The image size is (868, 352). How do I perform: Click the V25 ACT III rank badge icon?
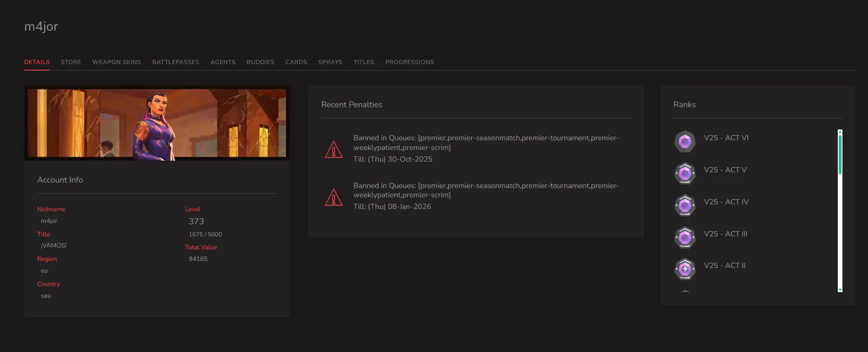click(685, 237)
